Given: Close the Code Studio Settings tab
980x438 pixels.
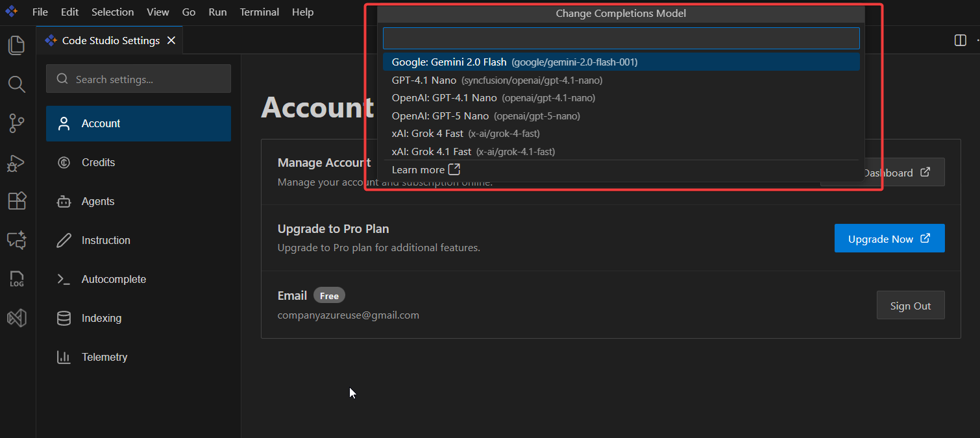Looking at the screenshot, I should coord(171,40).
